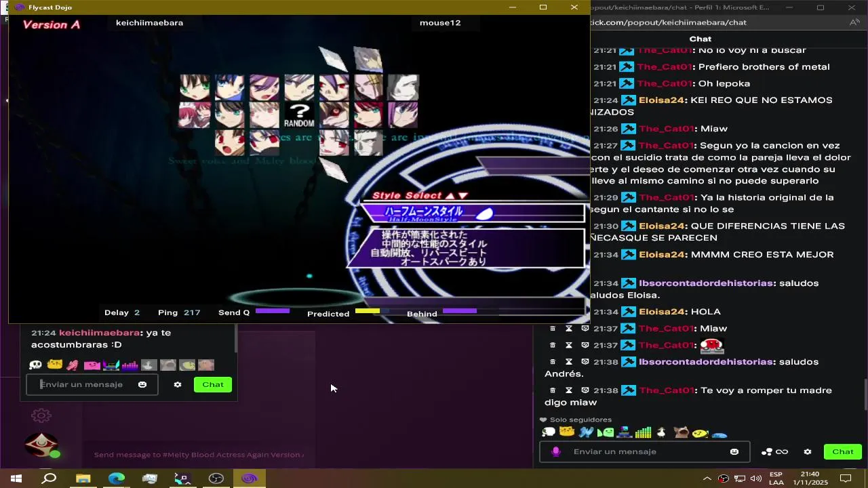The height and width of the screenshot is (488, 868).
Task: Delete the 21:37 'Miaw' message with trash icon
Action: (x=553, y=329)
